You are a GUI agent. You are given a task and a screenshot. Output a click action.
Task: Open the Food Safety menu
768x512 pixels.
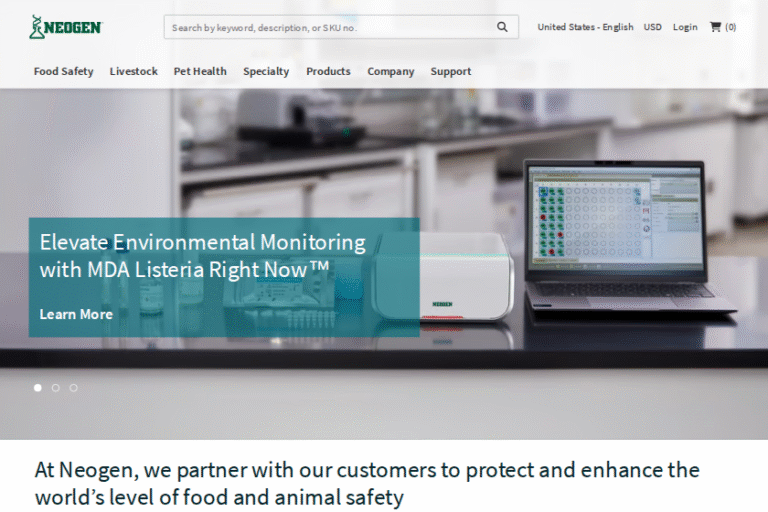coord(63,71)
